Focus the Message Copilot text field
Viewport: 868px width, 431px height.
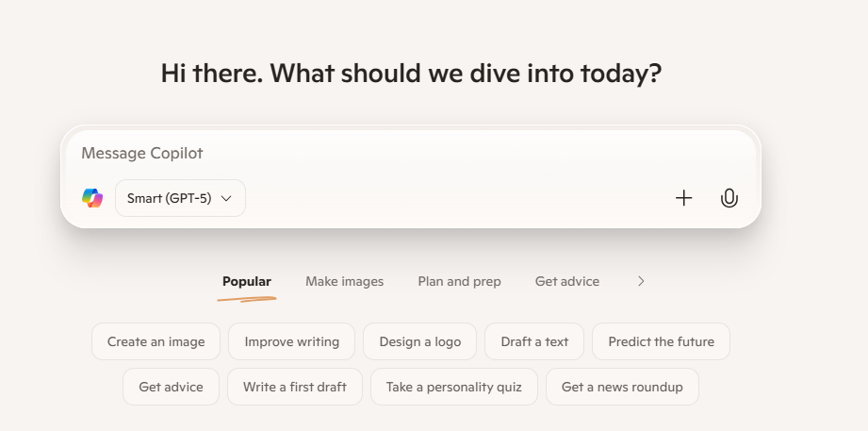click(377, 153)
